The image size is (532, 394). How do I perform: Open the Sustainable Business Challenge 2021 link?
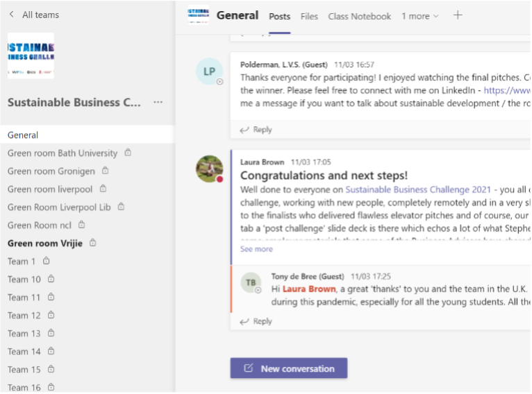pyautogui.click(x=418, y=189)
